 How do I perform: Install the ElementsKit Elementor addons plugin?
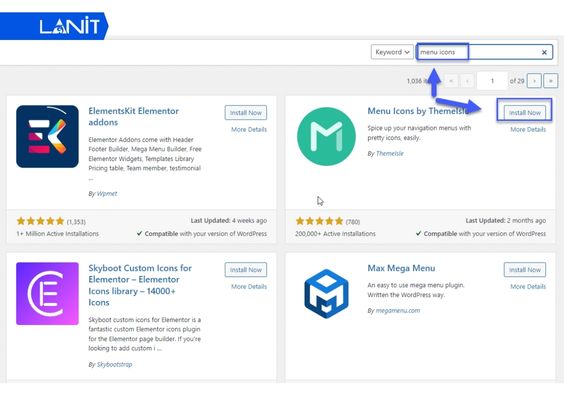coord(246,113)
